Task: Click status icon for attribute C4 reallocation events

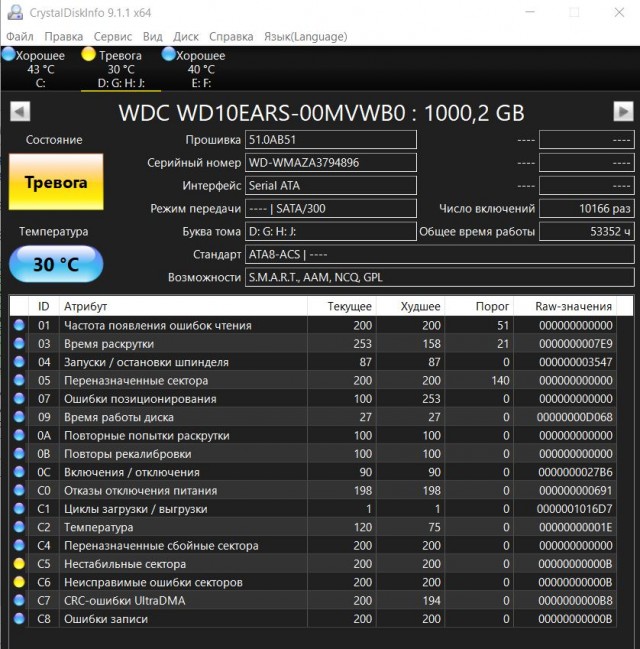Action: (x=19, y=546)
